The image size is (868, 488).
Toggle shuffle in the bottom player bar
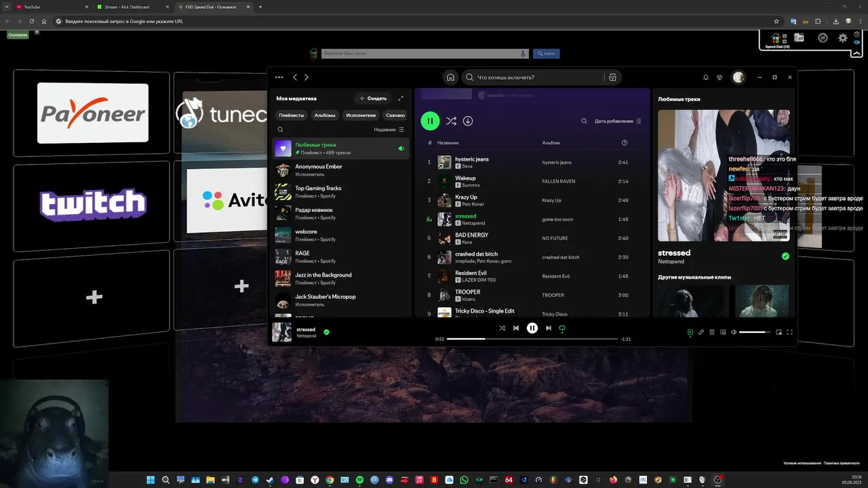(502, 328)
